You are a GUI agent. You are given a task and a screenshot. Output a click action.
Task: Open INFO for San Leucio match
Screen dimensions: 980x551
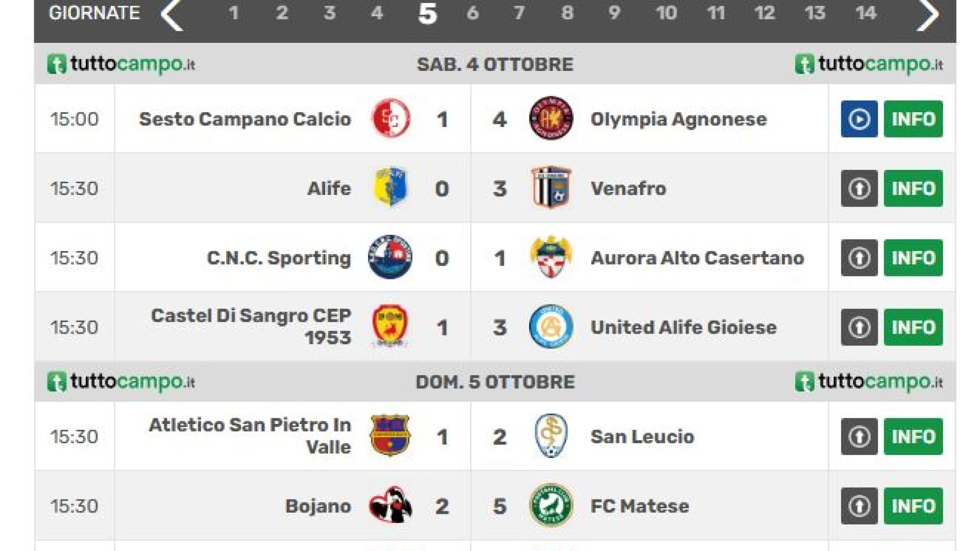click(913, 436)
